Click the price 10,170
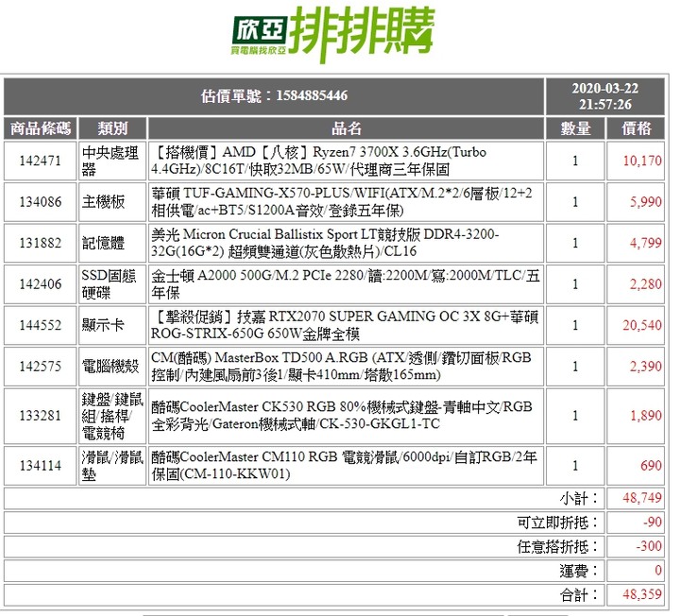This screenshot has height=616, width=680. [642, 161]
